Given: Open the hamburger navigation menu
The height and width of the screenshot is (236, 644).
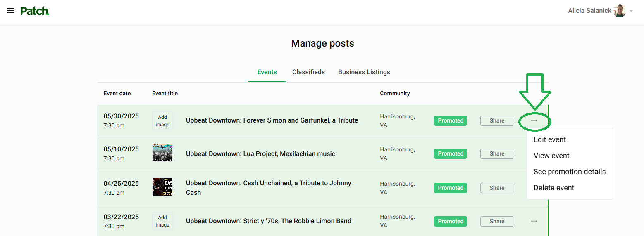Looking at the screenshot, I should [11, 11].
